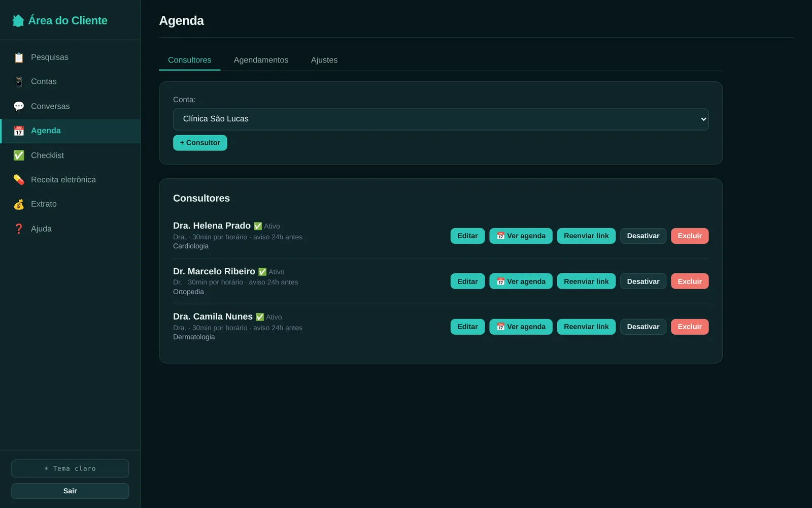Click the Dra. Helena Prado name

212,226
